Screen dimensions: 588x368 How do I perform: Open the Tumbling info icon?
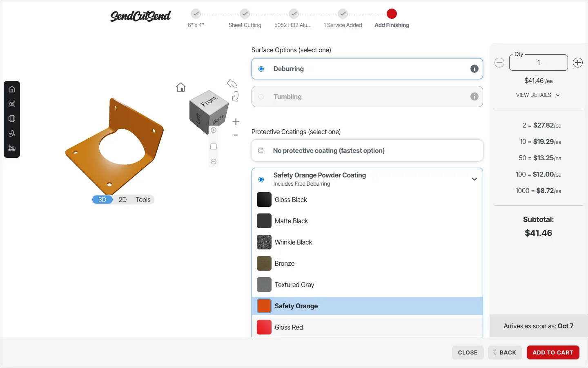click(474, 96)
